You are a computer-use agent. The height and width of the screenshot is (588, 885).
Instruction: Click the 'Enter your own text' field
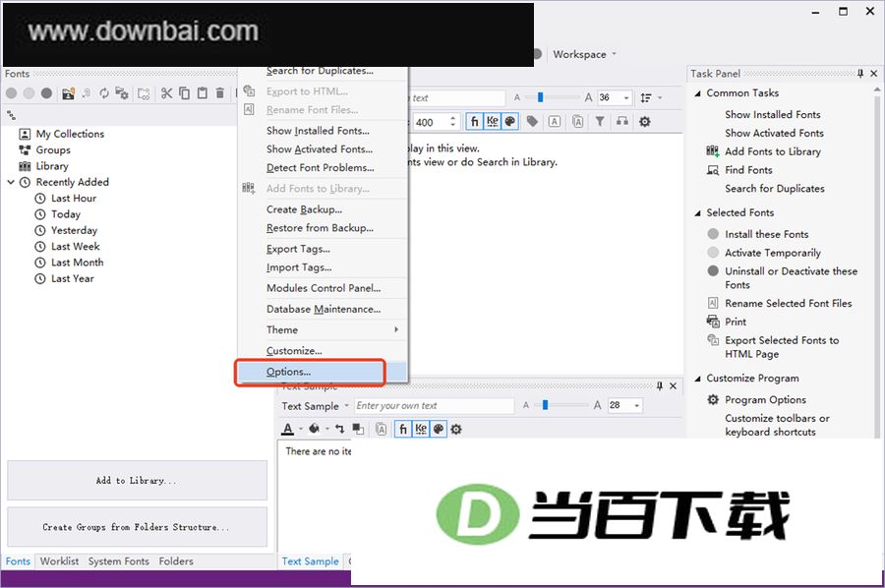pyautogui.click(x=434, y=406)
